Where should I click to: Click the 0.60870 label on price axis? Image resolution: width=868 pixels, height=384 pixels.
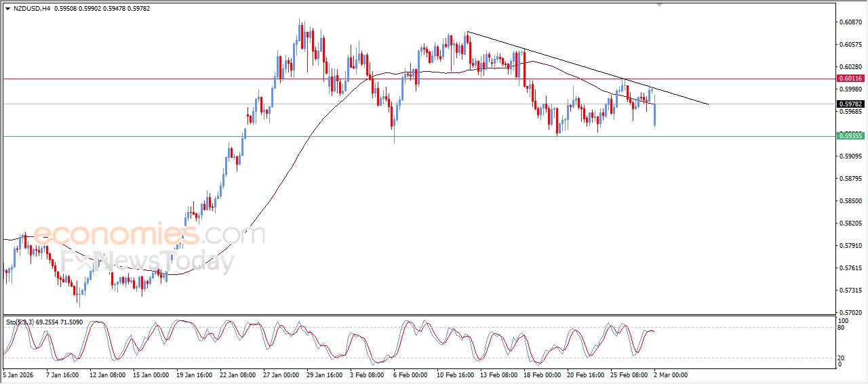click(850, 22)
